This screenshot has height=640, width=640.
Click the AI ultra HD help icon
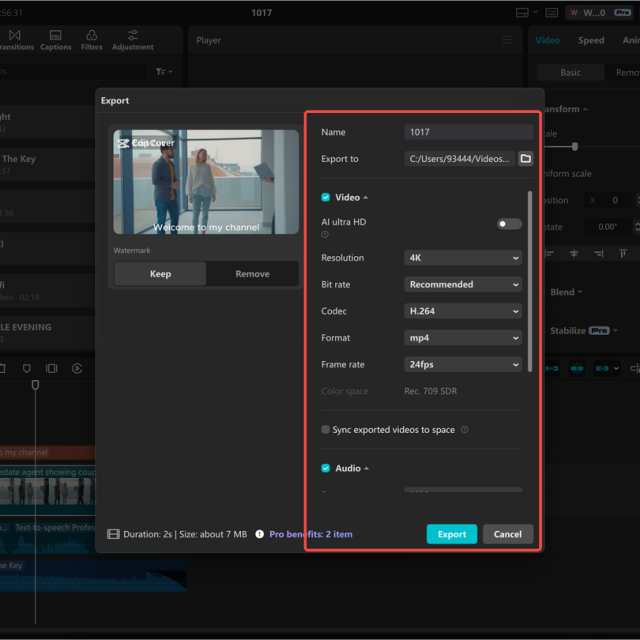(x=325, y=235)
